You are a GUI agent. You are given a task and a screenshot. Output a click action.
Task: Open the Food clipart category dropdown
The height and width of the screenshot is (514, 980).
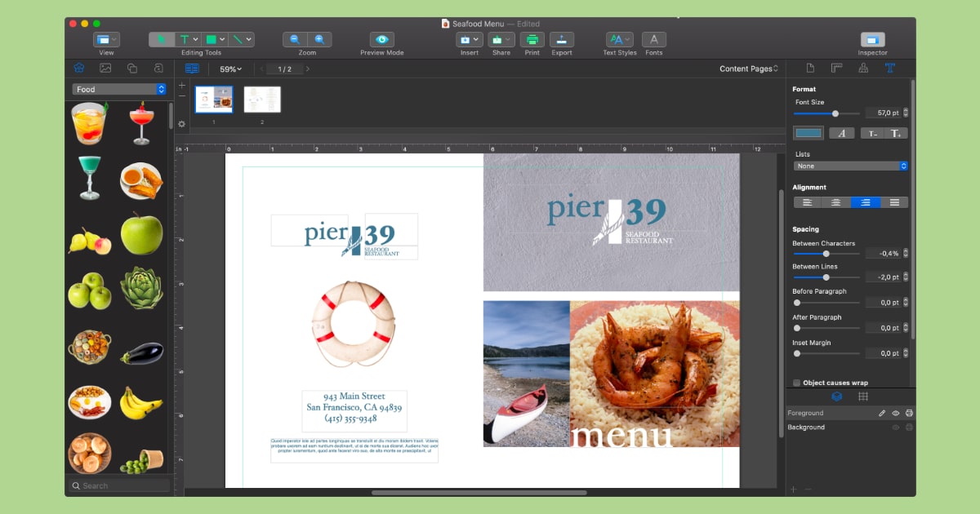117,89
